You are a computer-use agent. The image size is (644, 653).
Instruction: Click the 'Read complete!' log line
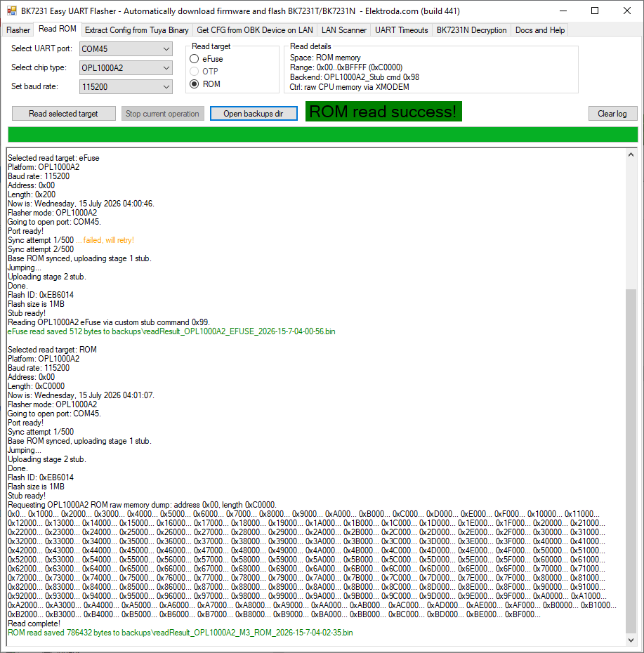[x=34, y=624]
